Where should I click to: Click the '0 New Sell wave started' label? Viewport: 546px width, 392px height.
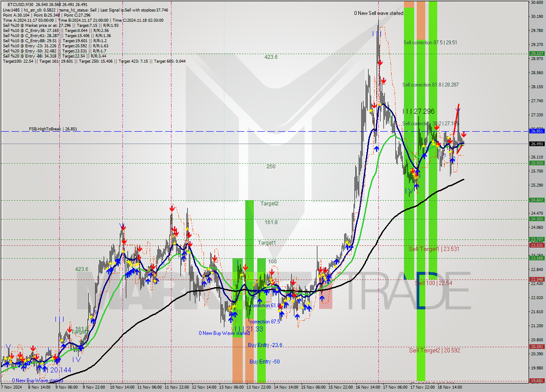[378, 13]
